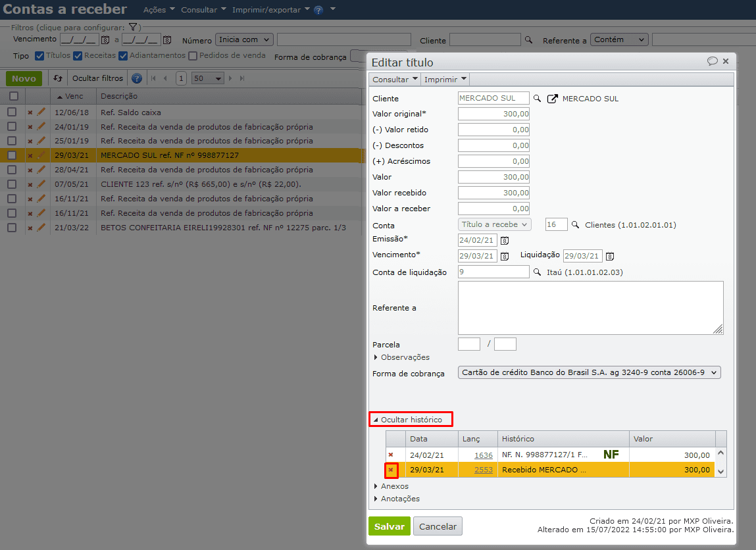The width and height of the screenshot is (756, 550).
Task: Open Vencimento calendar picker in dialog
Action: pos(504,256)
